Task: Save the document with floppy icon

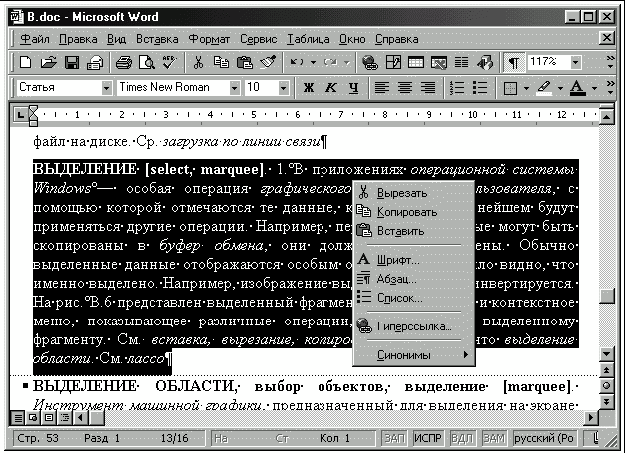Action: click(x=72, y=62)
